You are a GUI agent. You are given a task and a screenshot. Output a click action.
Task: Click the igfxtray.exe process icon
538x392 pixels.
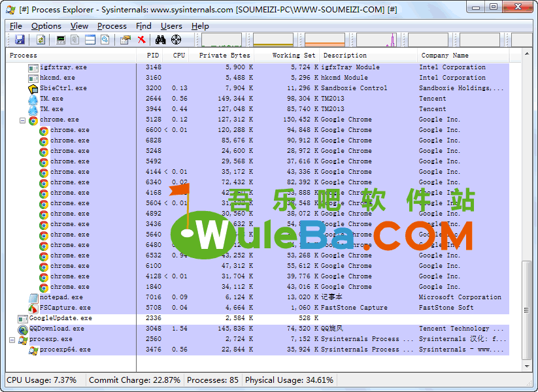click(33, 68)
